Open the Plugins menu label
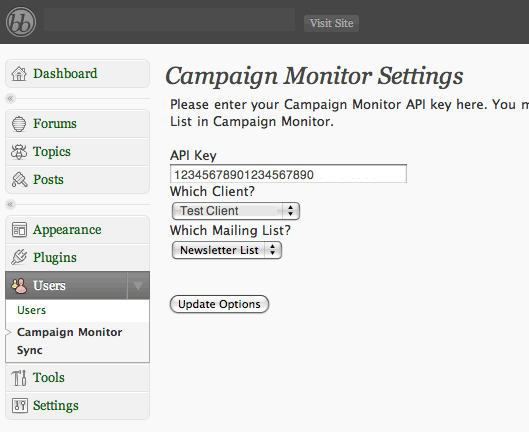 click(x=55, y=258)
